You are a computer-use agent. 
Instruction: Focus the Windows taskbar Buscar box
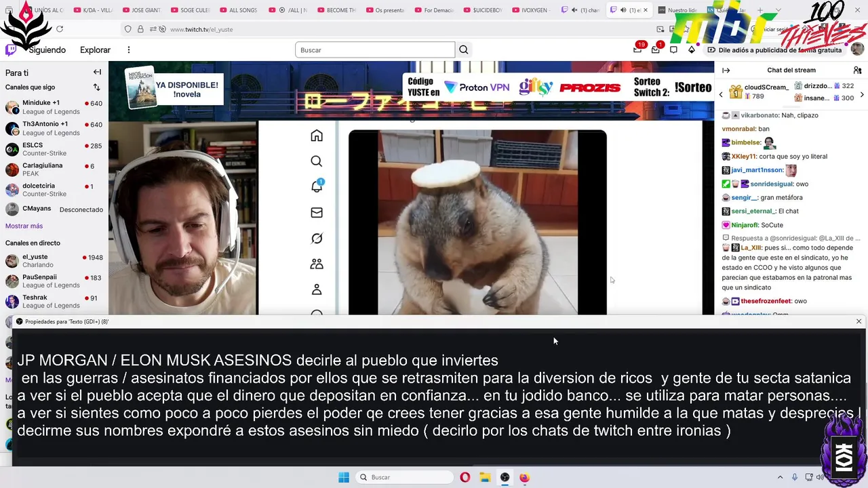coord(404,477)
